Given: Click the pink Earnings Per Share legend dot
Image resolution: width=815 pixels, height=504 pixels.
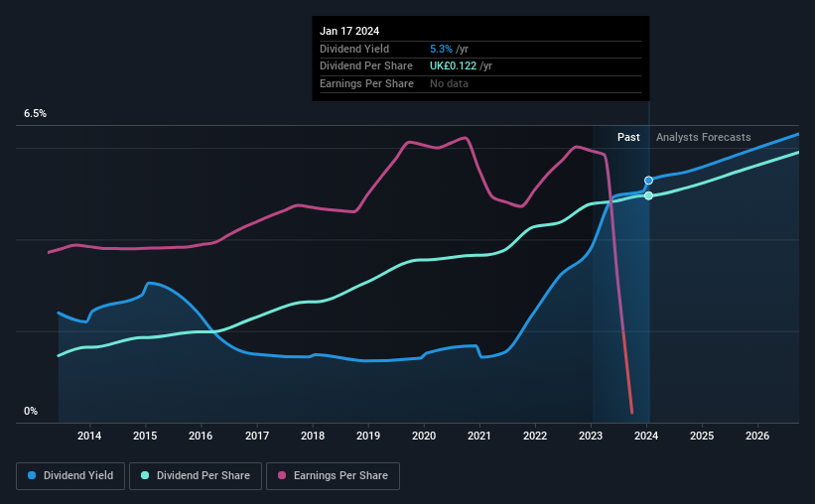Looking at the screenshot, I should tap(282, 475).
